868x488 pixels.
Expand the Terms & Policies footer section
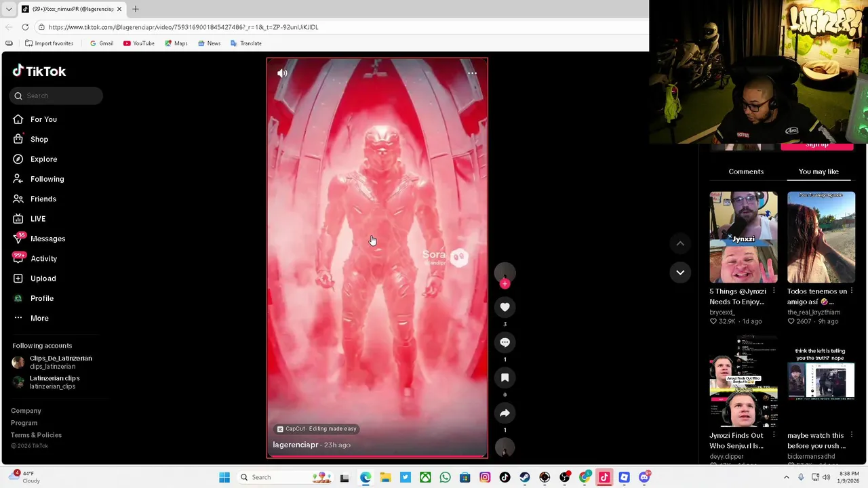(x=36, y=435)
